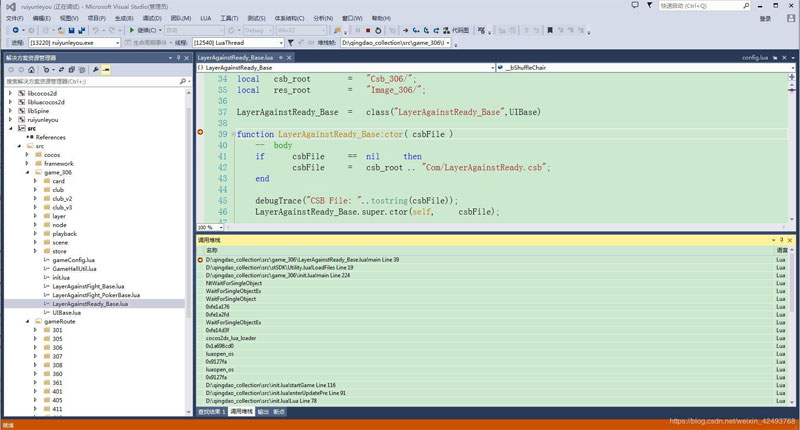The width and height of the screenshot is (800, 430).
Task: Click Show Next Statement arrow icon
Action: pos(406,31)
